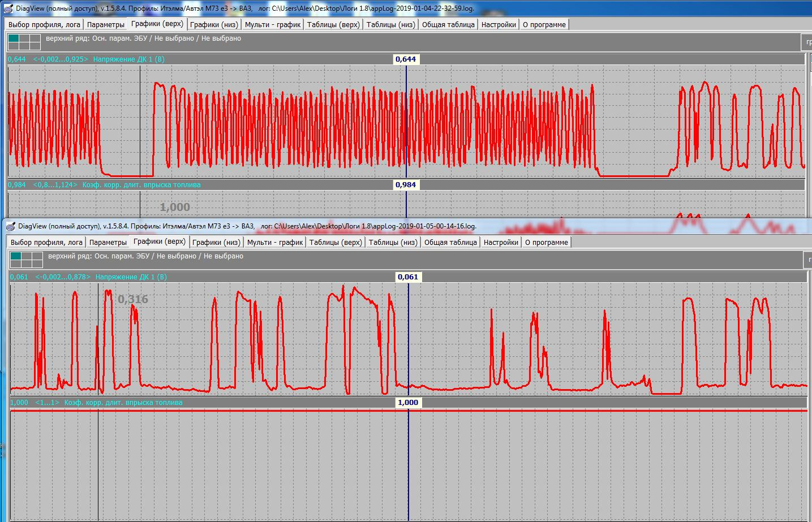Select the top-middle layout grid cell in the upper window
Image resolution: width=812 pixels, height=522 pixels.
24,38
